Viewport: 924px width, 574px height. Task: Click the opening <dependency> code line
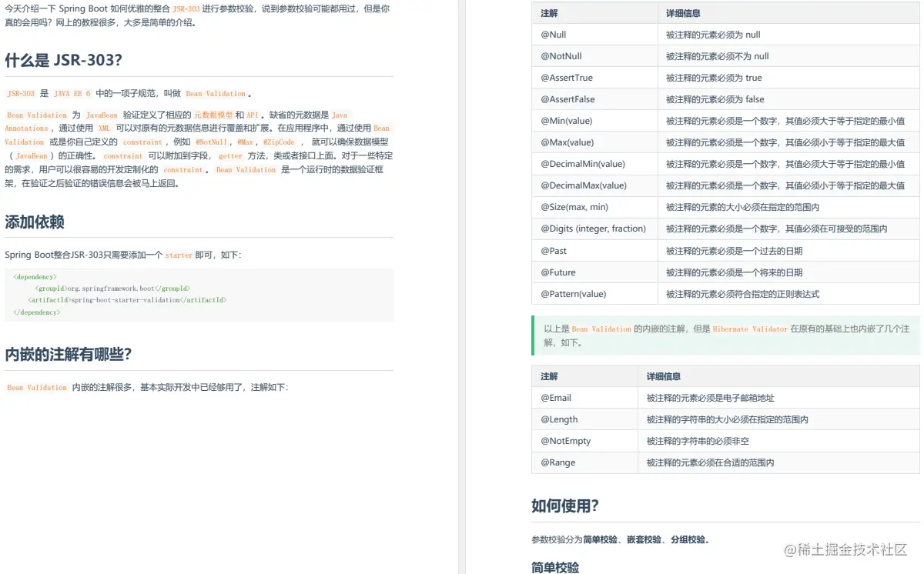tap(35, 275)
